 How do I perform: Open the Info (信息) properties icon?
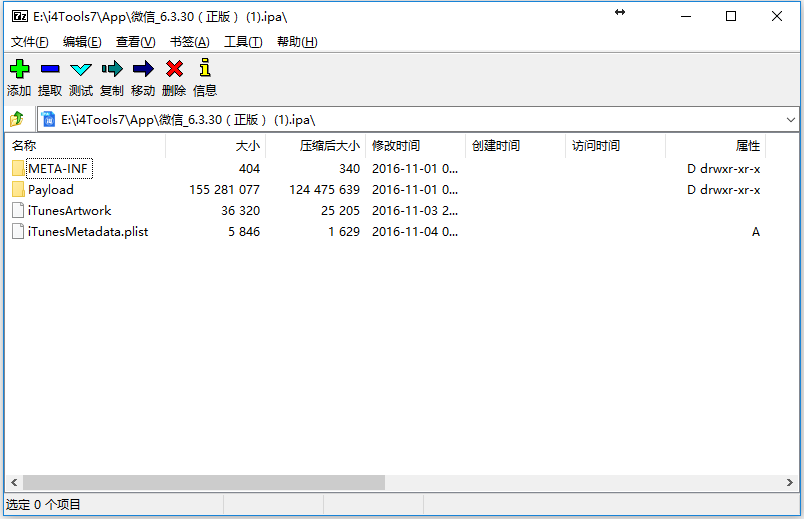(x=205, y=69)
